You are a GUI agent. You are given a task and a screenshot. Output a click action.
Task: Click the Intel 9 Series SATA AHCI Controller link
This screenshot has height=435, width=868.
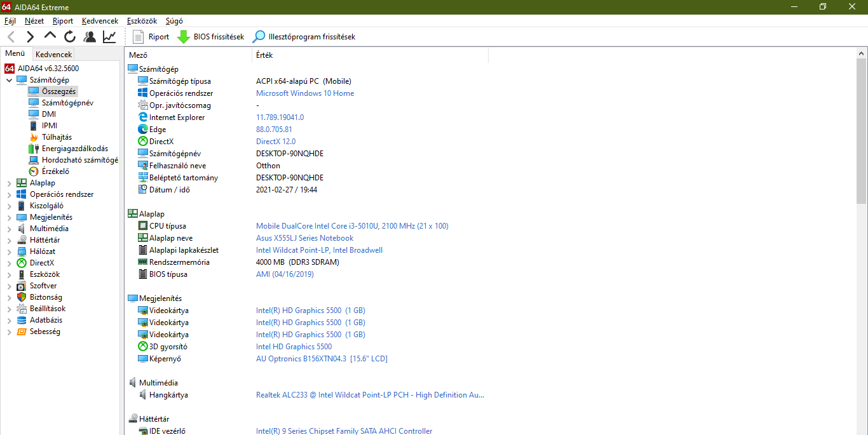(x=344, y=431)
